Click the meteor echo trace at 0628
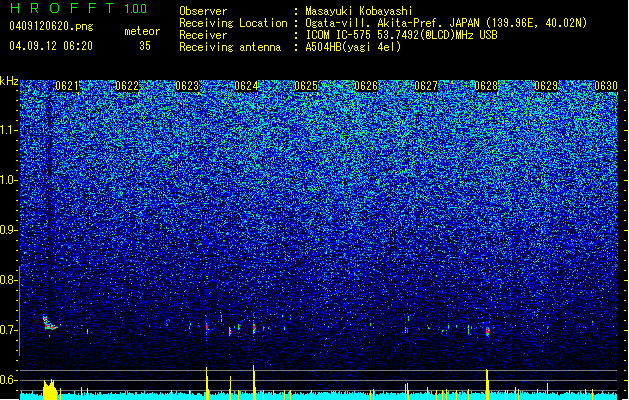 click(487, 331)
